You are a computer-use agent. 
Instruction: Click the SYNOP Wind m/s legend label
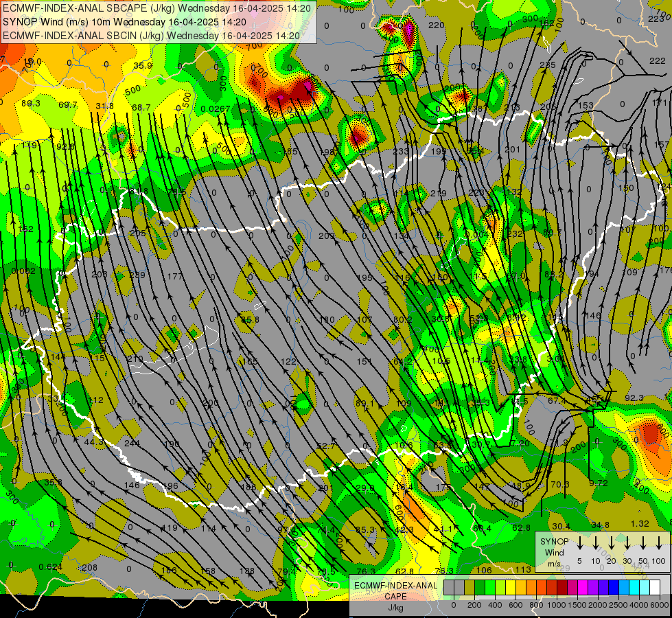pos(554,553)
